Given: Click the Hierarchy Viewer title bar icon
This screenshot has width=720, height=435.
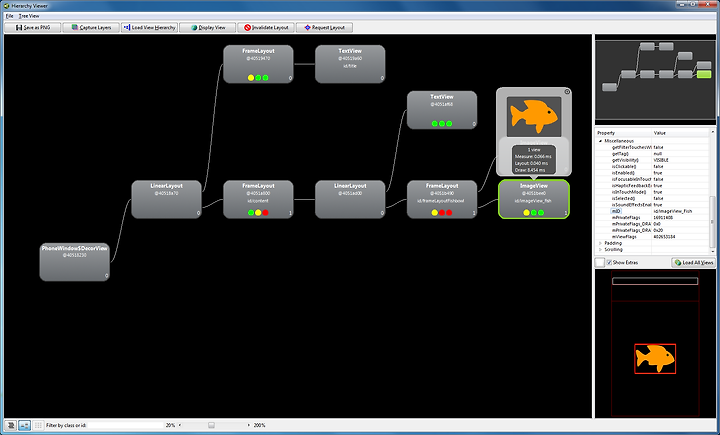Looking at the screenshot, I should [x=6, y=6].
